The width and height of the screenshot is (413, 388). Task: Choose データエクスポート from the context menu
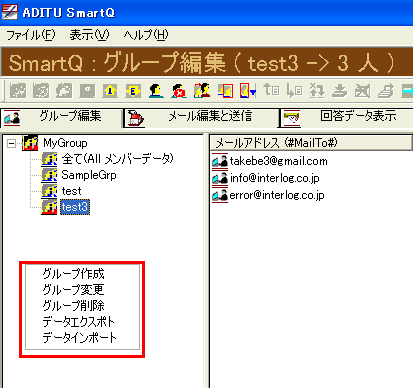[79, 322]
